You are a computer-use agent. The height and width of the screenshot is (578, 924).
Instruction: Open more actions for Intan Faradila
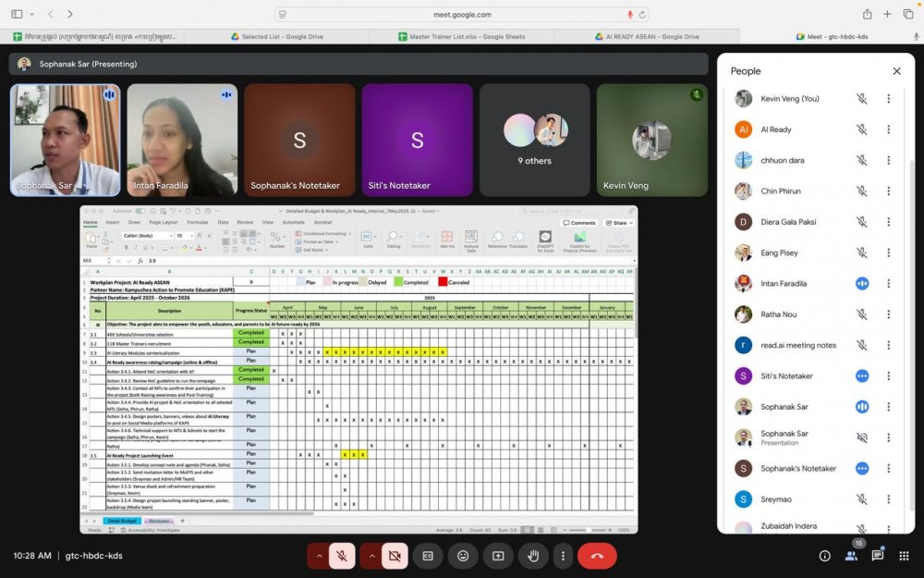[x=888, y=284]
